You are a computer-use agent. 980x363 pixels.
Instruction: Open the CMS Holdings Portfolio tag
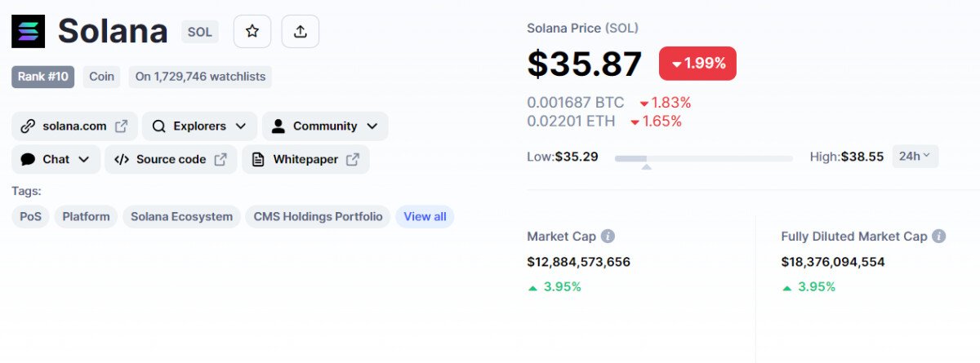(x=318, y=216)
